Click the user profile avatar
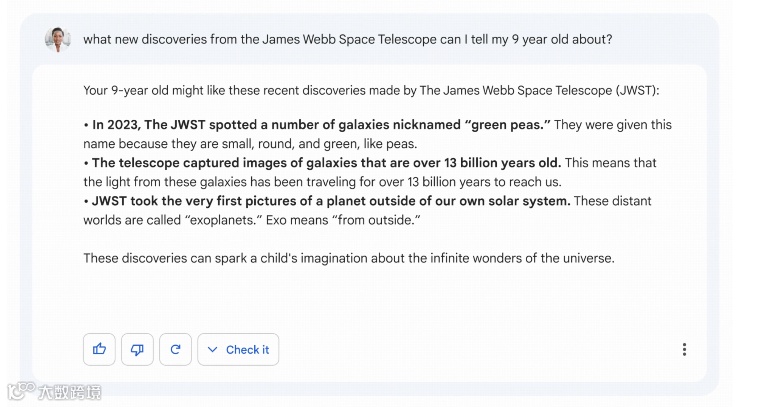This screenshot has width=766, height=407. [57, 40]
